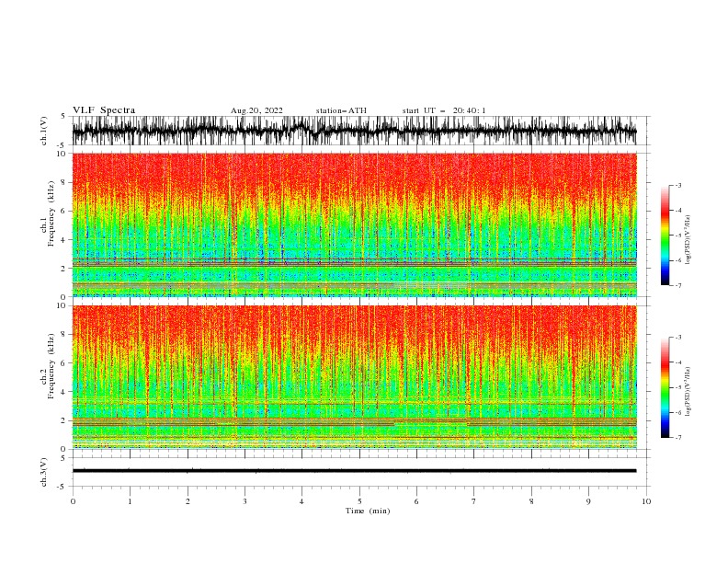Click the ch.1 colorbar 'log(PSD)(V²/Hz)' label

(688, 240)
